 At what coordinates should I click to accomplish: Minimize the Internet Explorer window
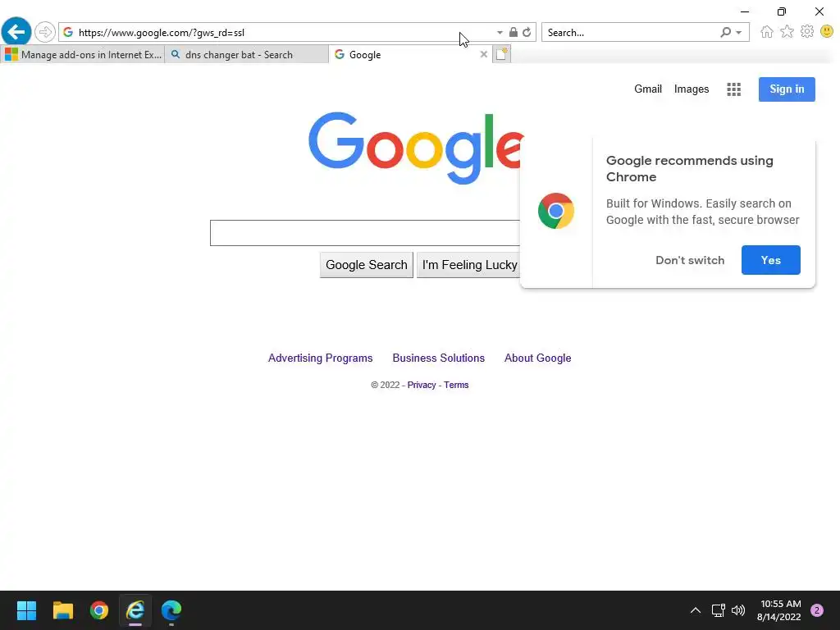745,11
